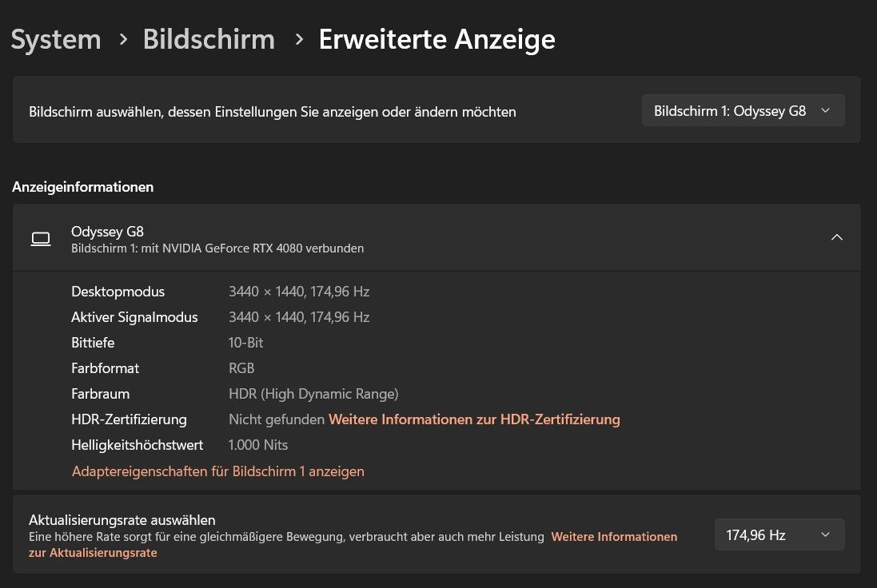
Task: Go back to System in breadcrumb
Action: click(56, 40)
